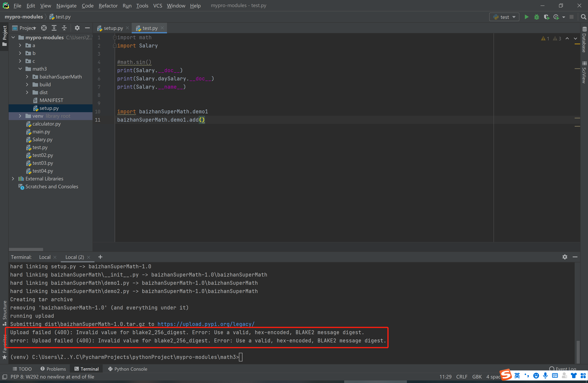Click the Project panel horizontal scrollbar
The height and width of the screenshot is (383, 588).
26,249
